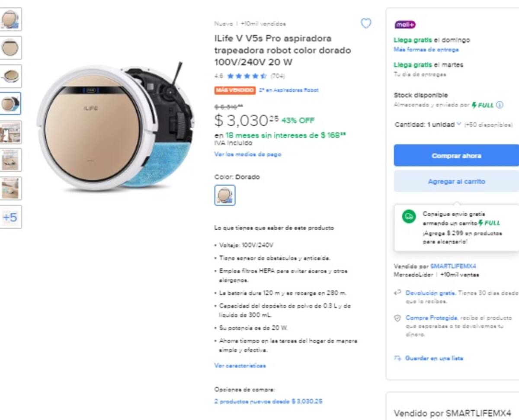Select the first product thumbnail image
The width and height of the screenshot is (519, 420).
10,19
